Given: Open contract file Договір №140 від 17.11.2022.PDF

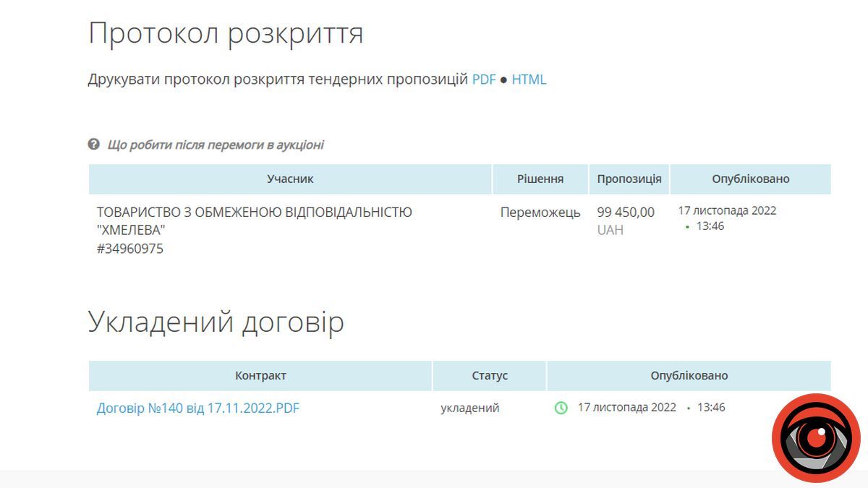Looking at the screenshot, I should pos(197,408).
